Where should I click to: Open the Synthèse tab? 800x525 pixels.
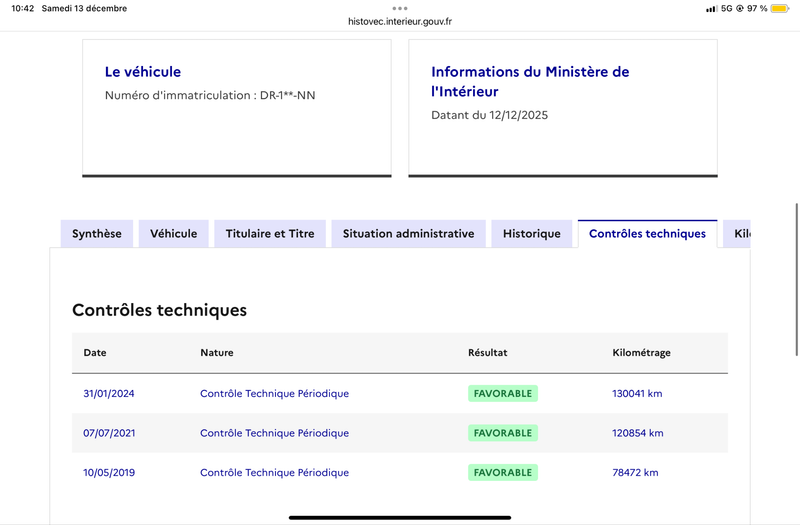point(97,234)
